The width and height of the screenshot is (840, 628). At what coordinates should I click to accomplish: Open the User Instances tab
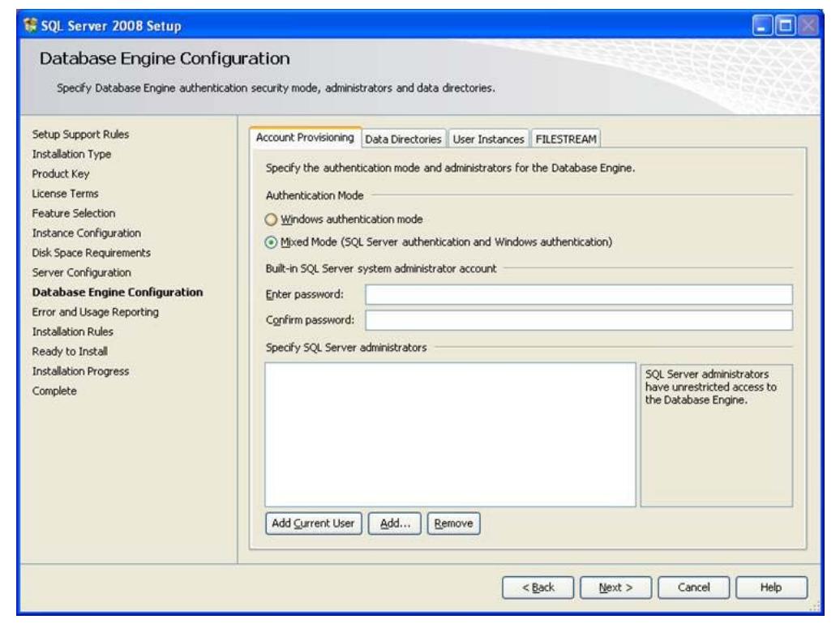click(x=488, y=139)
